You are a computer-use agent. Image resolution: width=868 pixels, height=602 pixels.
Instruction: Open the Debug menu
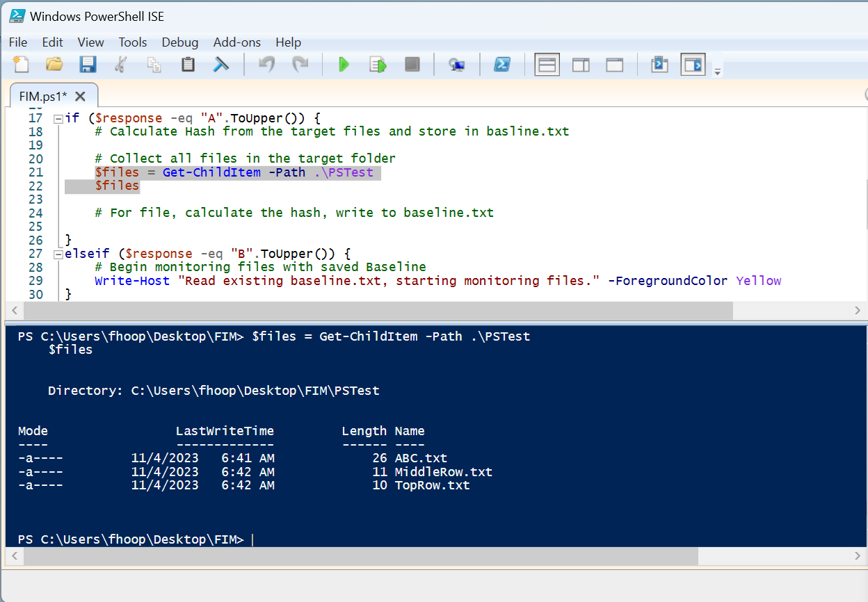(x=179, y=42)
